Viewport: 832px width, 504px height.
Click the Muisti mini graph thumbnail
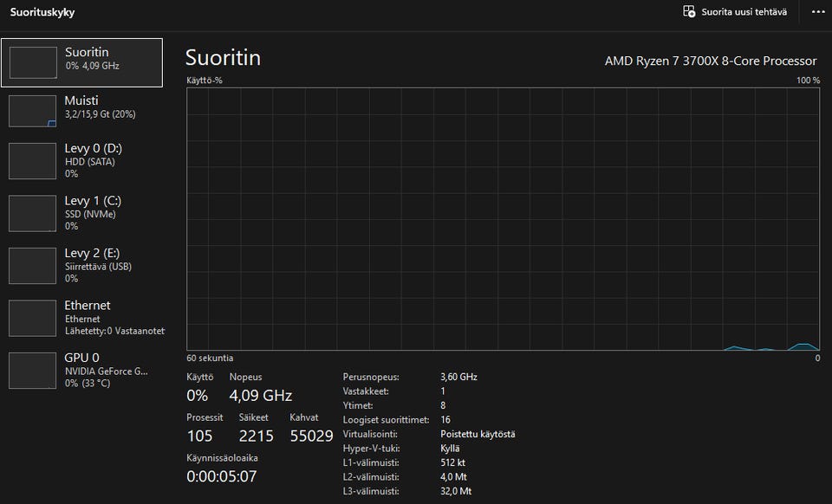pyautogui.click(x=32, y=111)
